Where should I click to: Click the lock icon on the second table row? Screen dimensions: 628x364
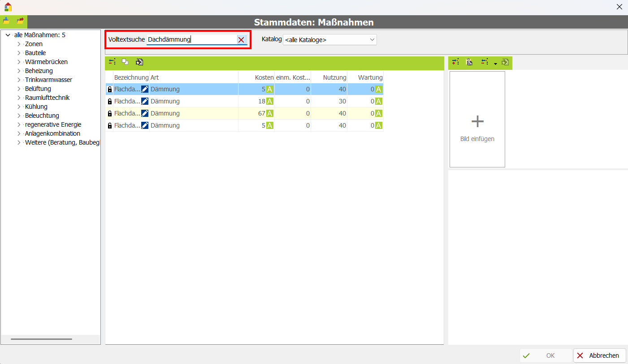(110, 101)
